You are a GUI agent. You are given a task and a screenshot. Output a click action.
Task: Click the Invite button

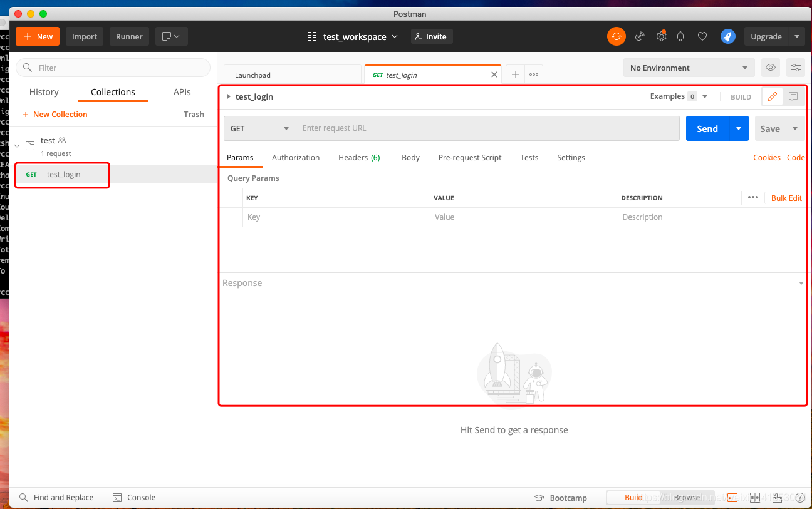[431, 36]
